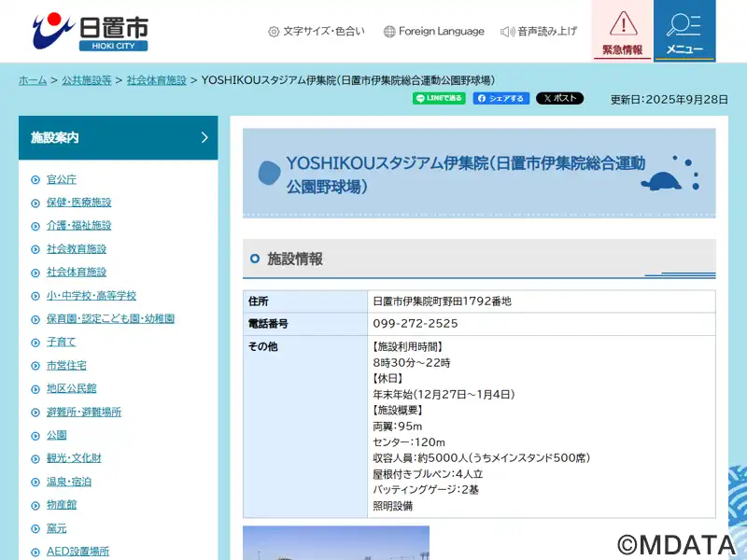Open 避難所・避難場所 sidebar item
747x560 pixels.
coord(84,413)
